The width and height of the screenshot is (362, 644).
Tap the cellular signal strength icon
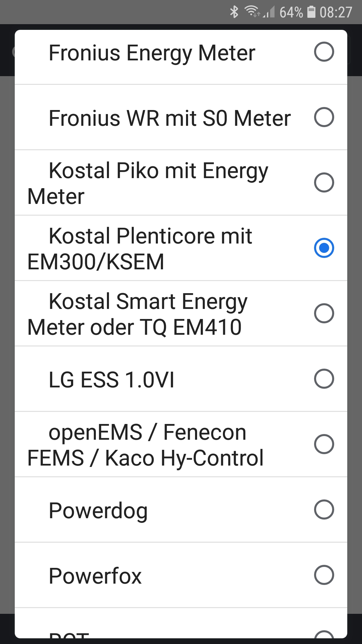click(x=269, y=12)
